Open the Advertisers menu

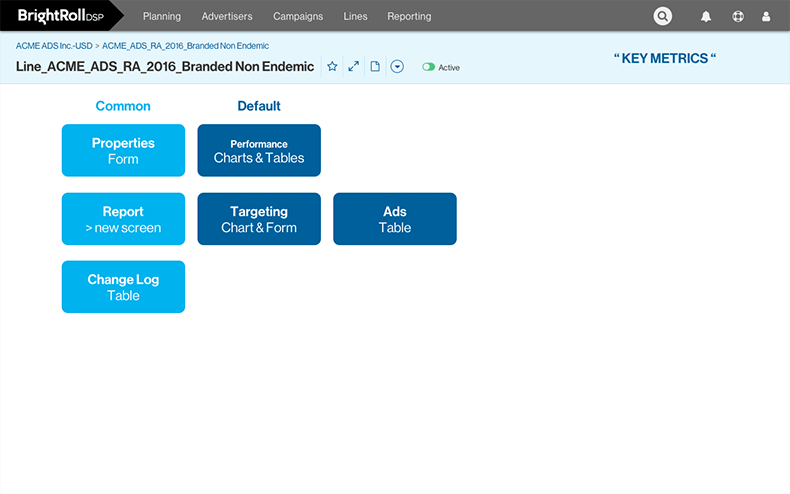[227, 17]
